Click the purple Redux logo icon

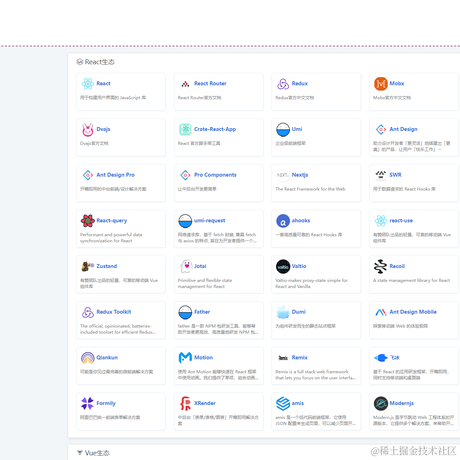283,84
